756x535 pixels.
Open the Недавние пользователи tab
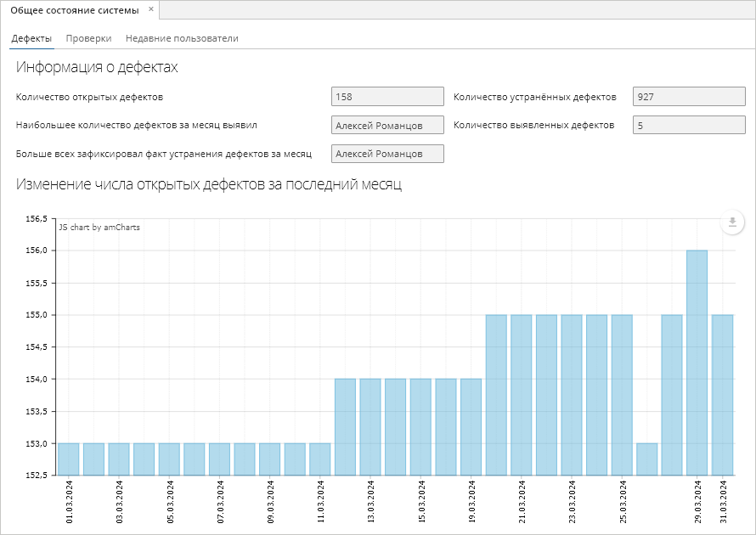(x=182, y=38)
